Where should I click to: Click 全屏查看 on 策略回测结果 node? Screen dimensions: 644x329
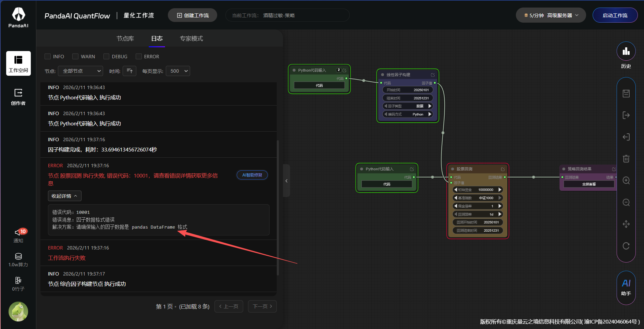[x=589, y=184]
